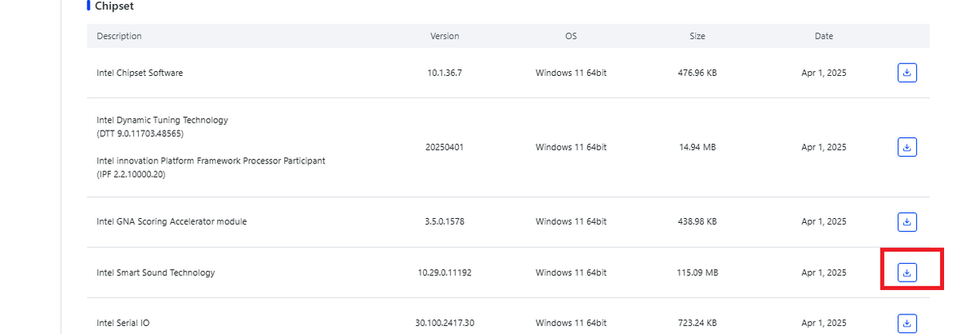The image size is (980, 334).
Task: Select the Intel Serial IO row name
Action: (123, 323)
